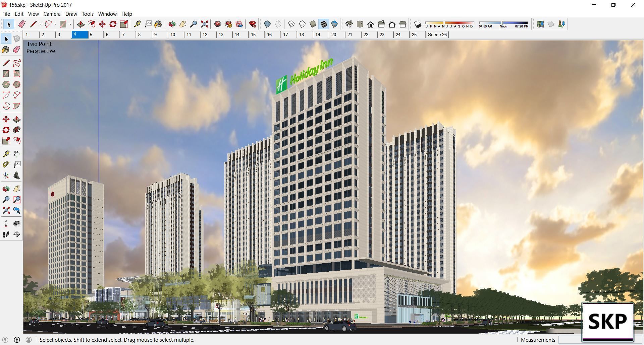Click the geo-location status bar icon

(x=5, y=340)
